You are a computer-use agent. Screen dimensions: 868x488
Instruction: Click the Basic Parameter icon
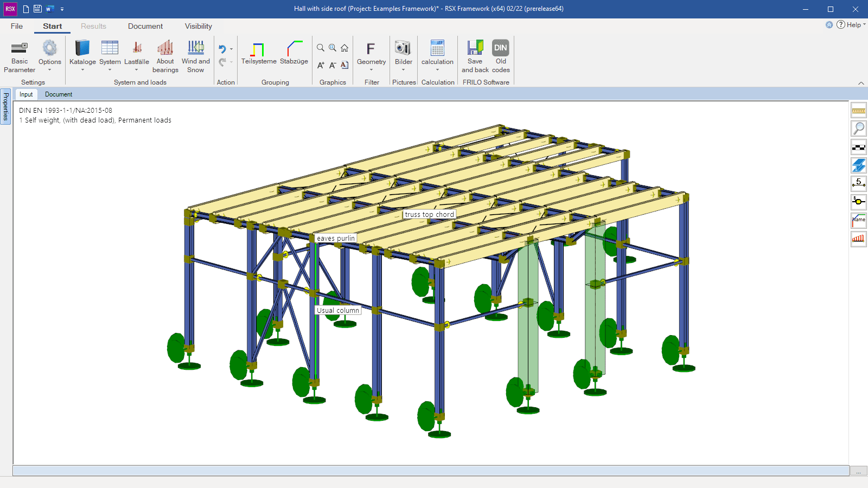(x=20, y=56)
